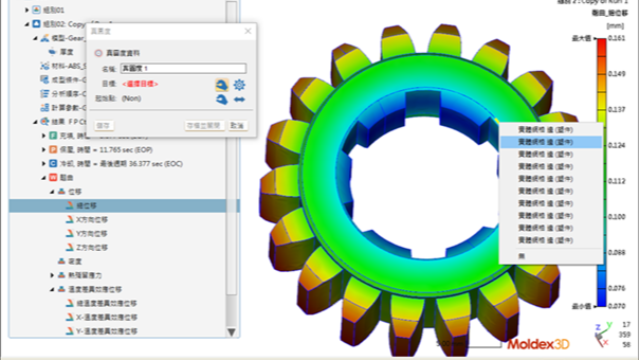Open the gear settings icon in dialog

[239, 84]
